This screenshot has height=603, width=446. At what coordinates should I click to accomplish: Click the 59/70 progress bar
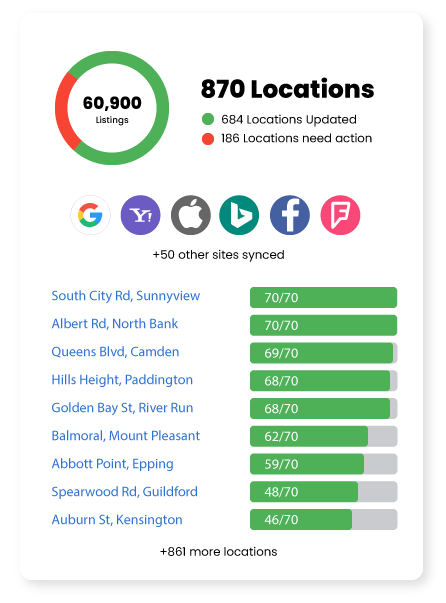coord(323,464)
